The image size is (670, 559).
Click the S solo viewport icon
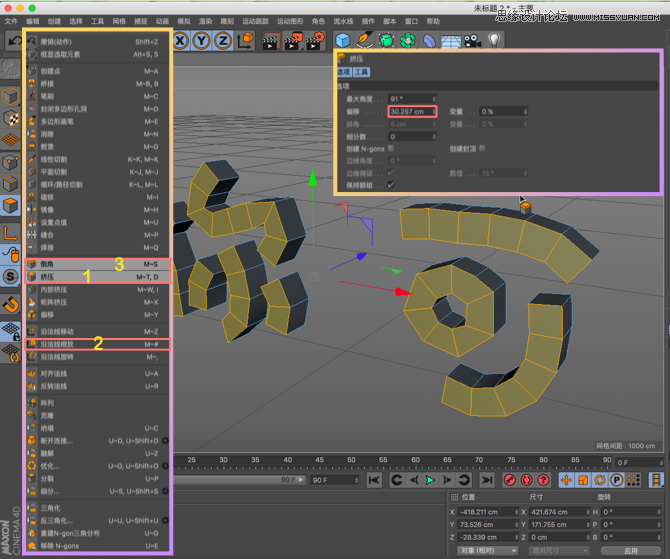coord(11,277)
